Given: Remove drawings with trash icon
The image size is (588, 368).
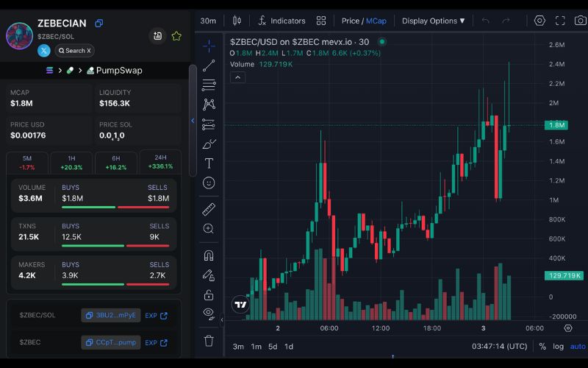Looking at the screenshot, I should pyautogui.click(x=209, y=341).
